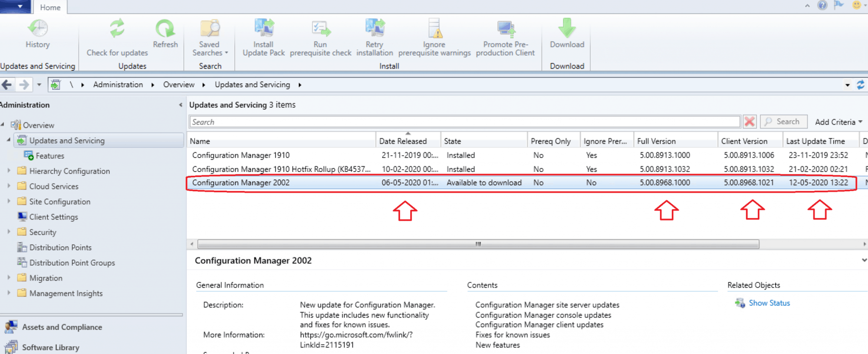Viewport: 868px width, 354px height.
Task: Click the More Information link URL
Action: [x=356, y=340]
